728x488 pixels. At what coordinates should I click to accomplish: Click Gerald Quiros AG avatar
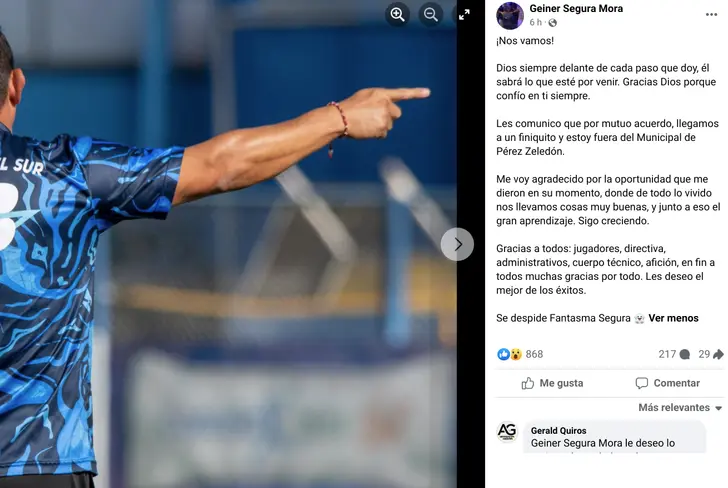click(x=507, y=432)
